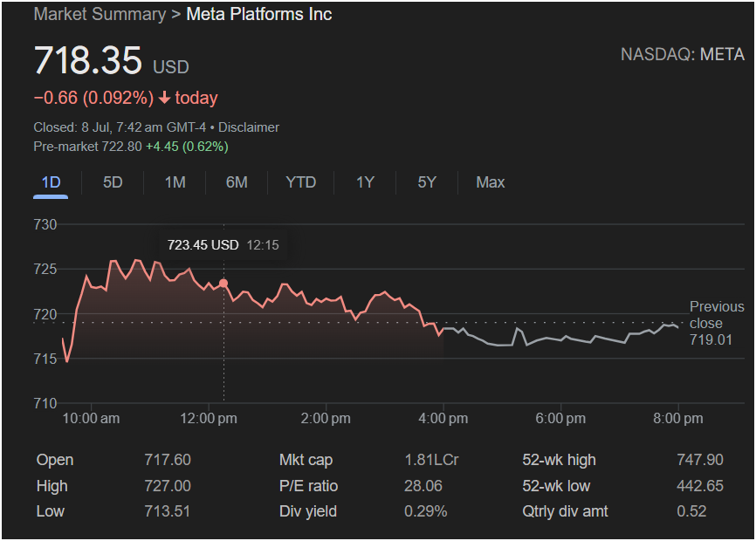This screenshot has height=541, width=756.
Task: Show the 6M chart range
Action: [237, 182]
